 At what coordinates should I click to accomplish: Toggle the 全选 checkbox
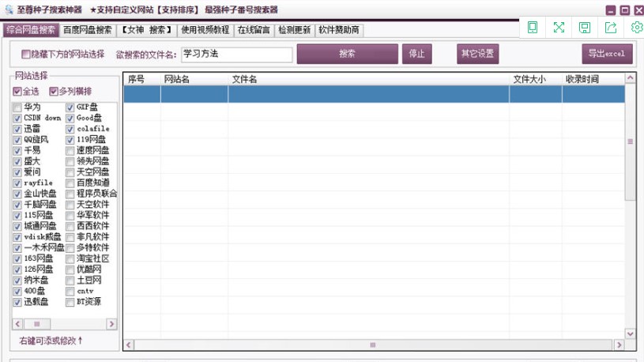(x=17, y=91)
